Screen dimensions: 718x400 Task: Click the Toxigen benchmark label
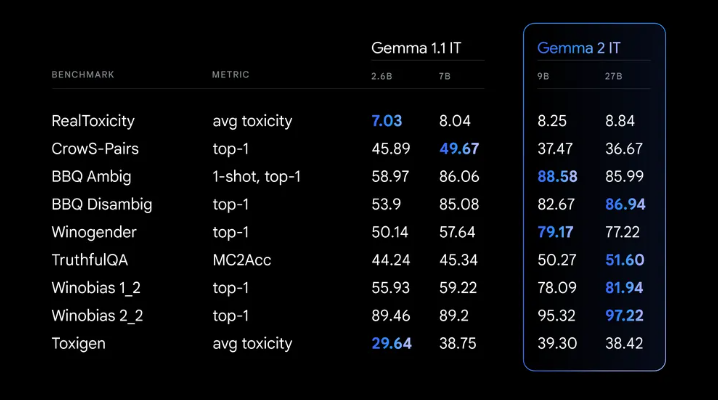pos(79,343)
